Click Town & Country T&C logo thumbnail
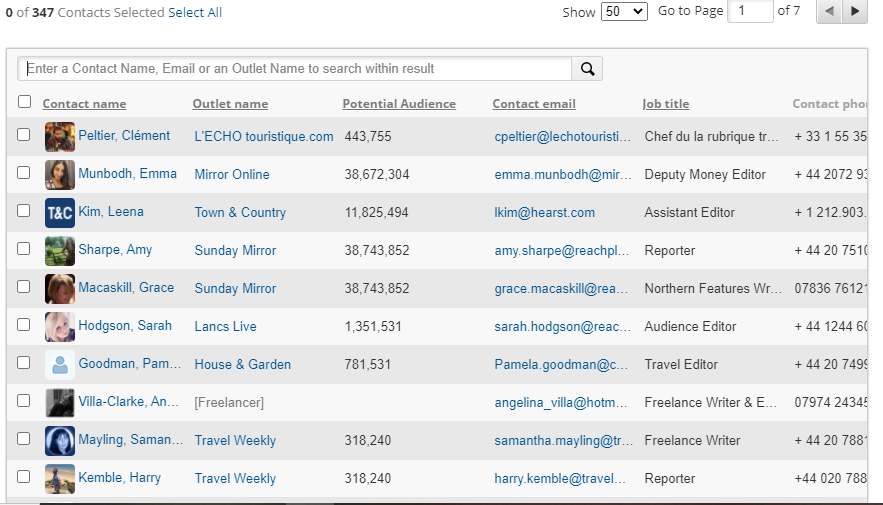This screenshot has width=883, height=505. [60, 213]
